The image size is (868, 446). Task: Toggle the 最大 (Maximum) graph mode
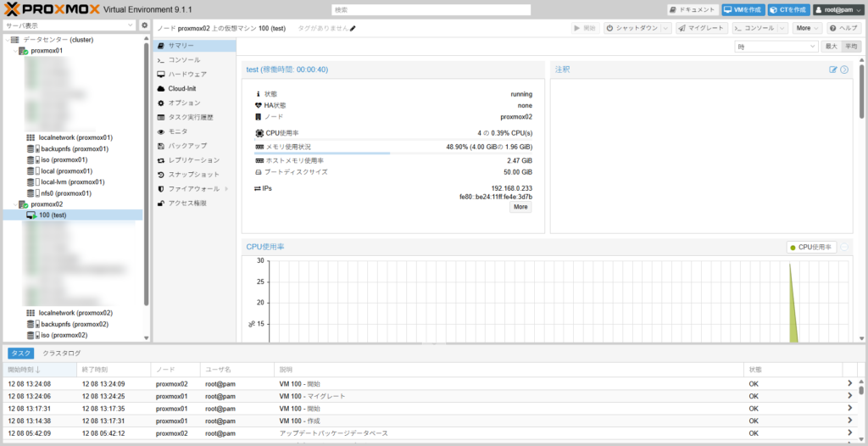tap(831, 47)
